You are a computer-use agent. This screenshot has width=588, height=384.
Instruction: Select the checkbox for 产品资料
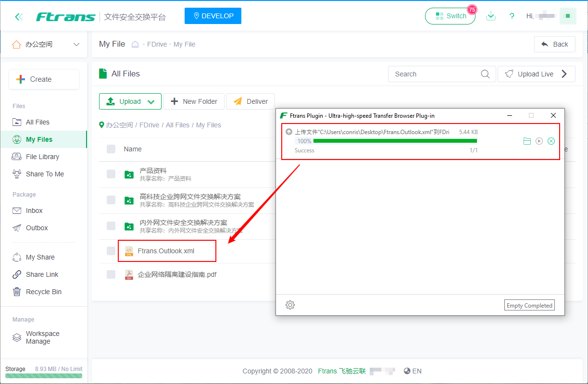pos(111,174)
